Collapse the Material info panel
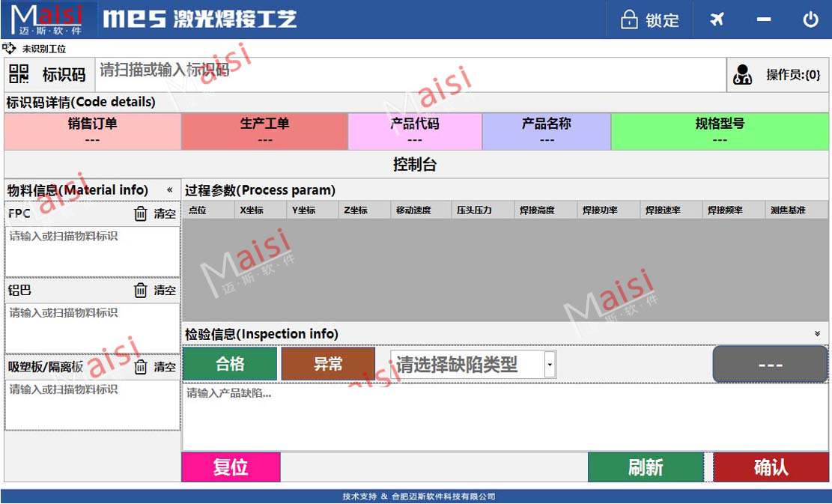 (169, 190)
